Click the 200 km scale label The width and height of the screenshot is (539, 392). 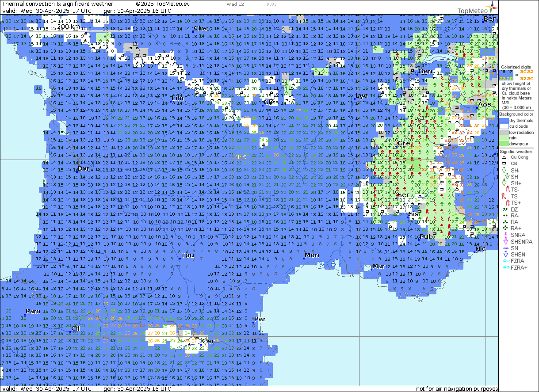(69, 27)
